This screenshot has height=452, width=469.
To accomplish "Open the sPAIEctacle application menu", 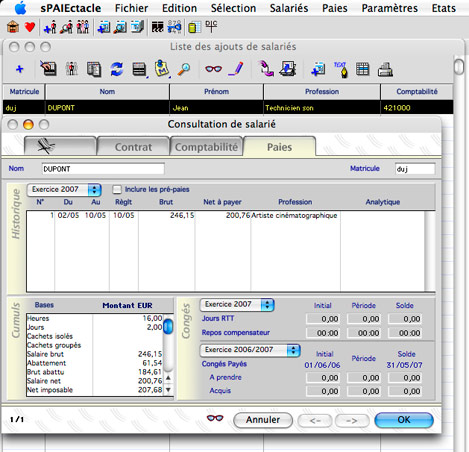I will pyautogui.click(x=71, y=8).
